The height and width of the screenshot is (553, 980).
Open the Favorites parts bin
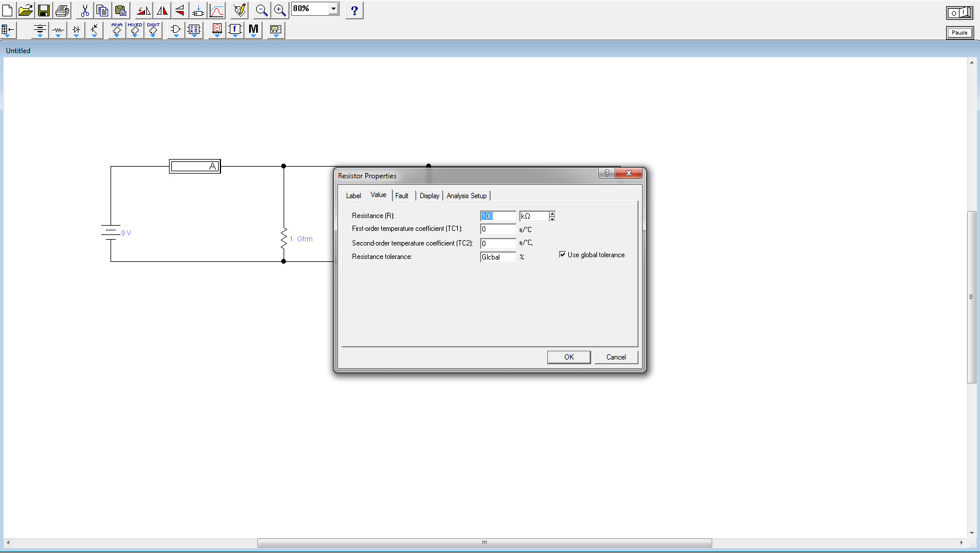(8, 30)
